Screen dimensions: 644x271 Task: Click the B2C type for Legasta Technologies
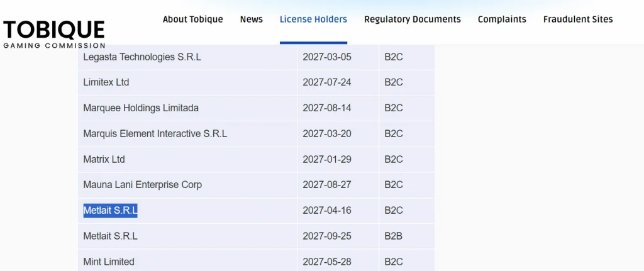click(x=394, y=57)
